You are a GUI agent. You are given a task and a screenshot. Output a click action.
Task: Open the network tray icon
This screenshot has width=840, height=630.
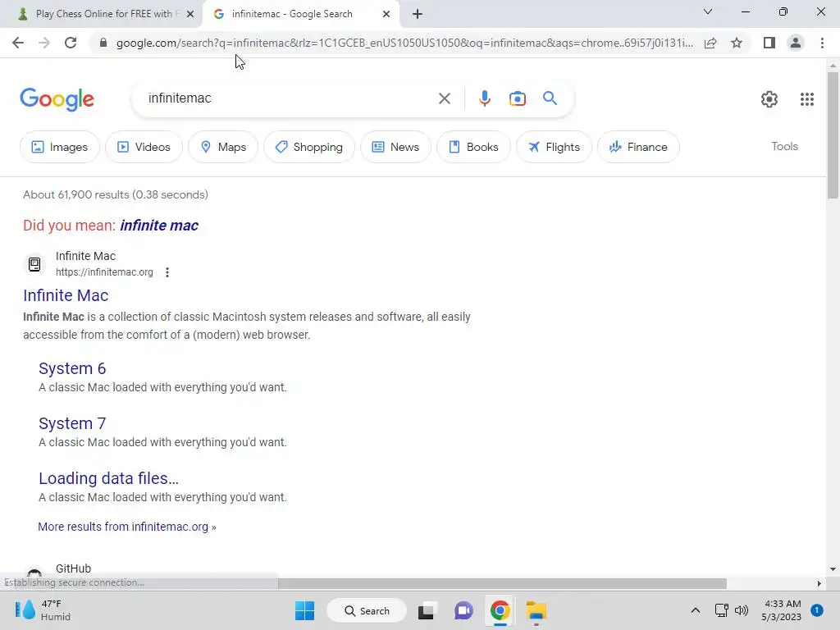point(722,610)
